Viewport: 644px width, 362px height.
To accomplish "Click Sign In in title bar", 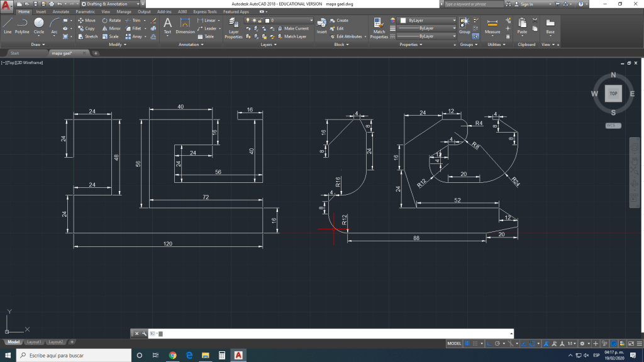I will click(526, 4).
